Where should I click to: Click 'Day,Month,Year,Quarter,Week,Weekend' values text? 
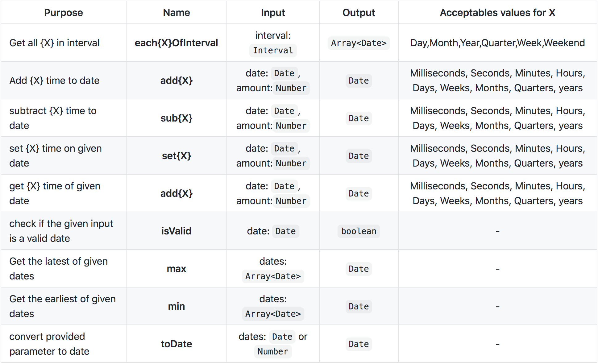click(497, 43)
